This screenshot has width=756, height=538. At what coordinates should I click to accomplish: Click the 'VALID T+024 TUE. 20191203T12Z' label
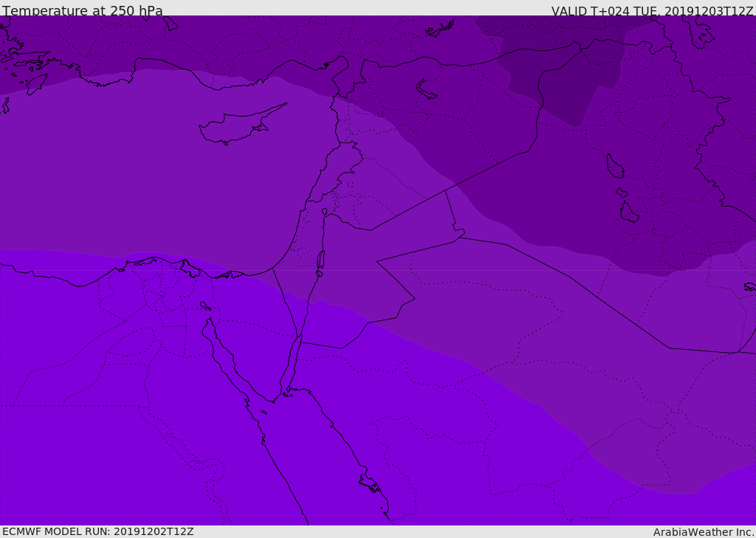653,11
